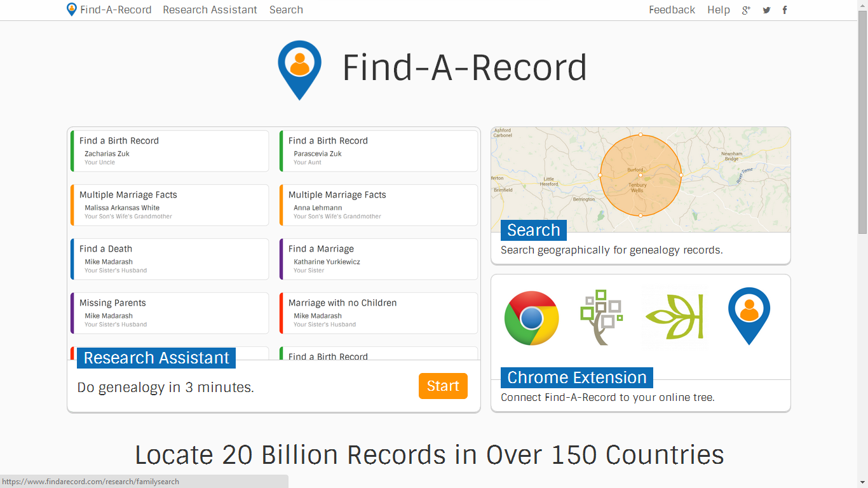
Task: Select the Find a Death card for Mike Madarash
Action: pyautogui.click(x=169, y=259)
